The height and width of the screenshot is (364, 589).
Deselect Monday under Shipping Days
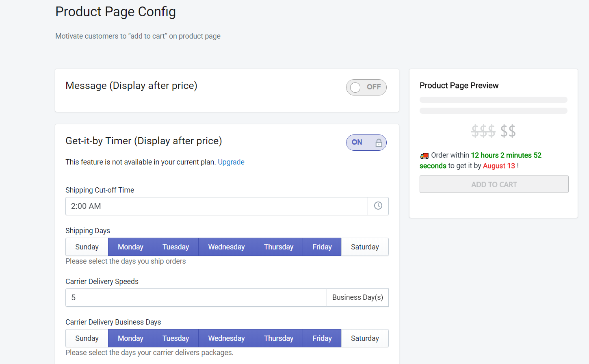130,247
